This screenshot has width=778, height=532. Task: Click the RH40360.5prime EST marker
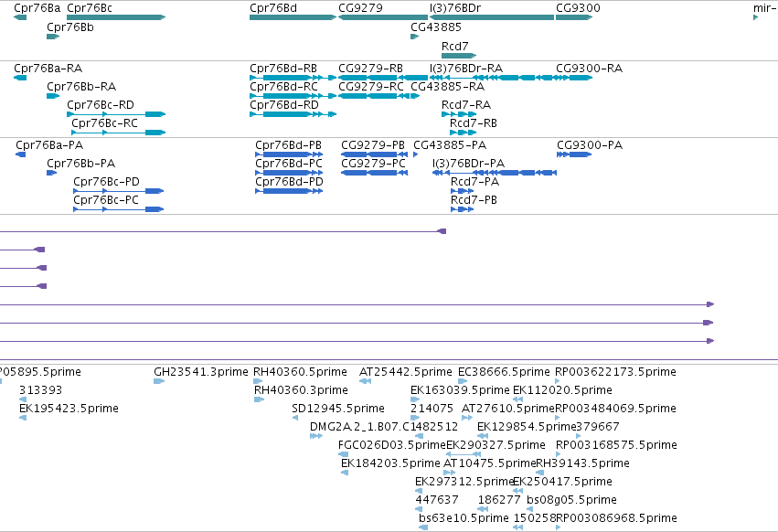tap(258, 381)
